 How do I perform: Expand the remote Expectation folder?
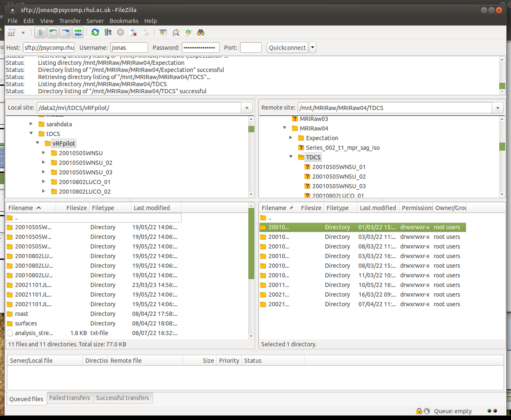pos(291,138)
